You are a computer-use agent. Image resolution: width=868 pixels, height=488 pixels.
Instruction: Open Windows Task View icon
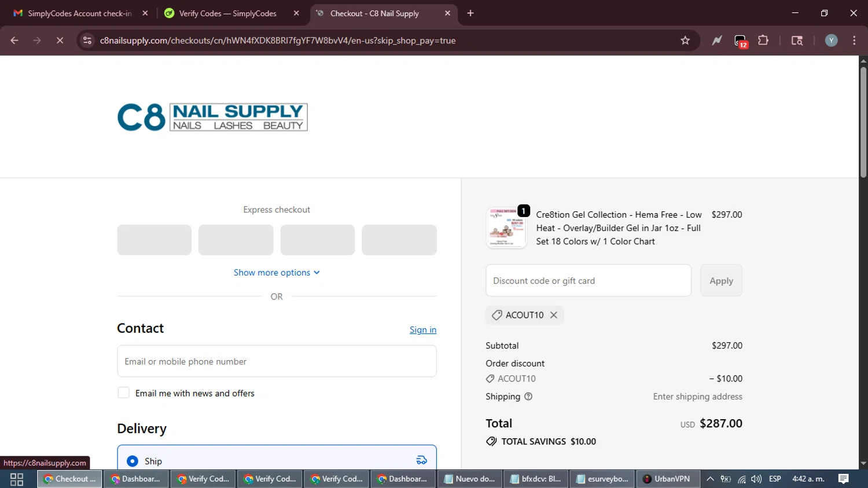pos(17,479)
